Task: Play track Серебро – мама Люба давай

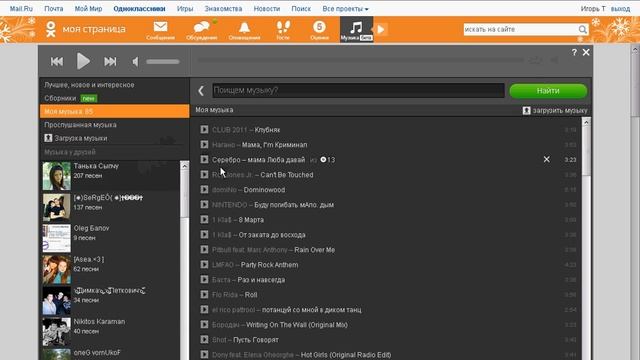Action: click(x=204, y=159)
